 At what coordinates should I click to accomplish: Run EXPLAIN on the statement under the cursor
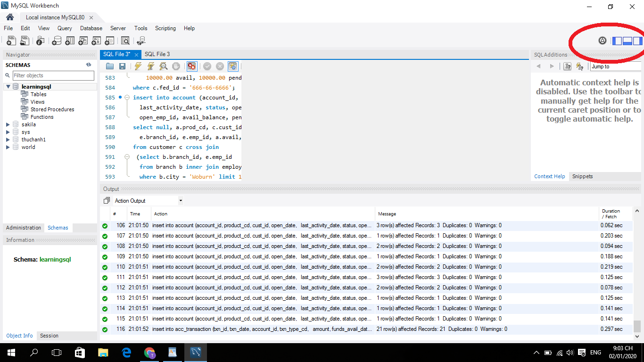click(x=163, y=66)
